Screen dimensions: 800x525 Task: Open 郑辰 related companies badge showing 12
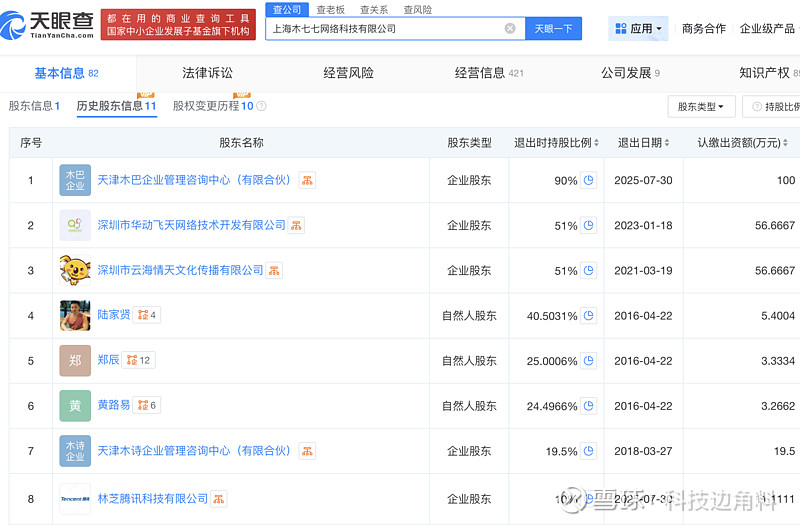[138, 360]
